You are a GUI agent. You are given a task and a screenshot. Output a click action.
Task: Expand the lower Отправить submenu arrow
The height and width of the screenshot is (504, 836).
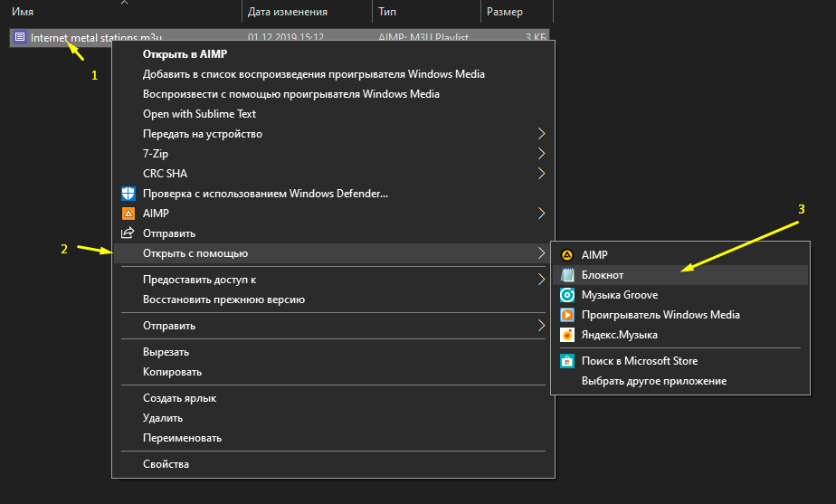(541, 326)
